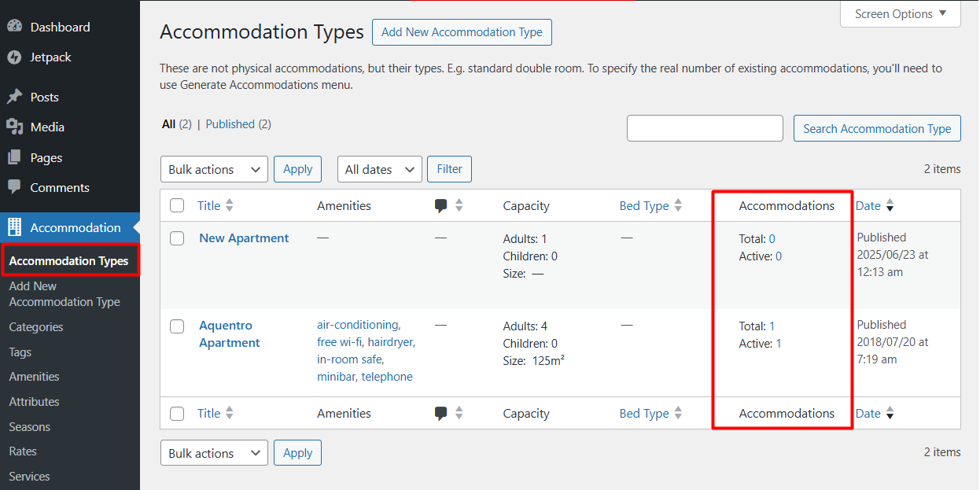Click Search Accommodation Type button
This screenshot has height=490, width=980.
click(x=877, y=128)
